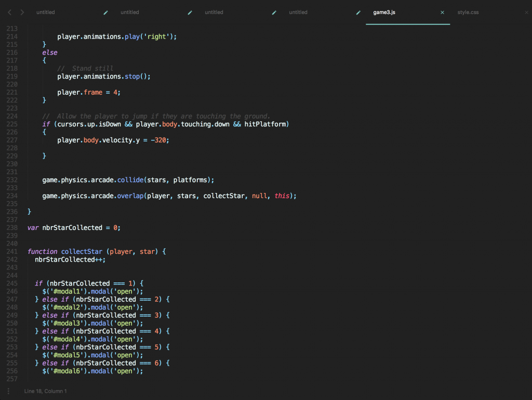Click line number 257 in the gutter
This screenshot has height=400, width=532.
pyautogui.click(x=12, y=379)
